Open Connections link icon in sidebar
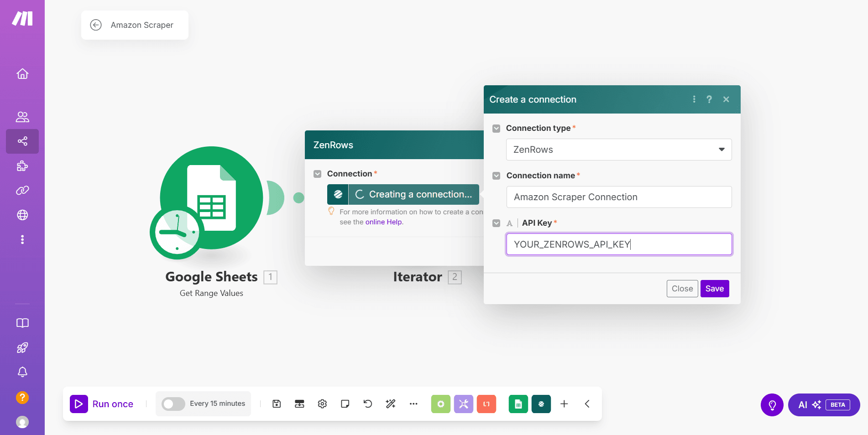Screen dimensions: 868x435 click(22, 191)
